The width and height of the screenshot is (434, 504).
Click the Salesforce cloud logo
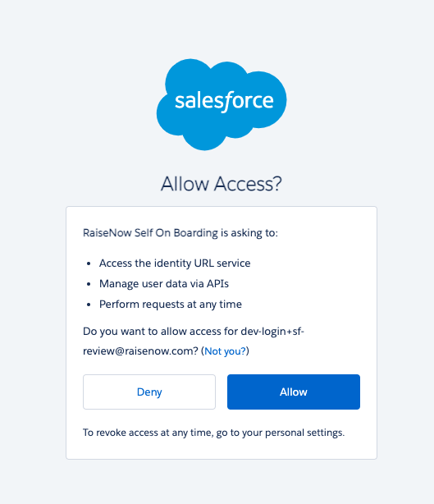(x=222, y=104)
